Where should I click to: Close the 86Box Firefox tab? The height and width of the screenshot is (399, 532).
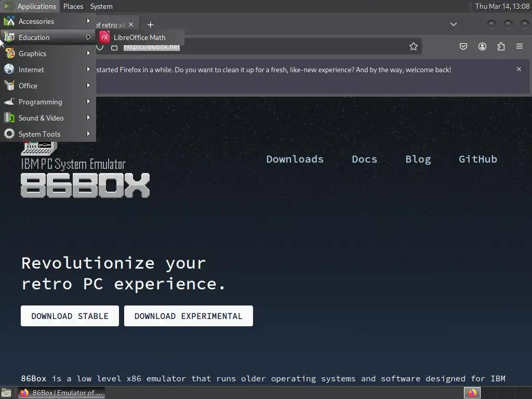click(131, 24)
